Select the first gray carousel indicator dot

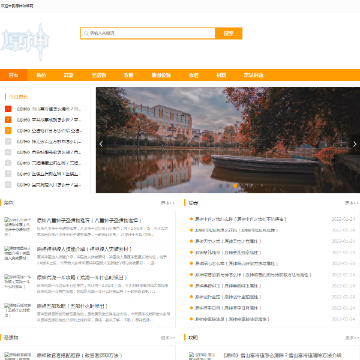click(x=221, y=186)
